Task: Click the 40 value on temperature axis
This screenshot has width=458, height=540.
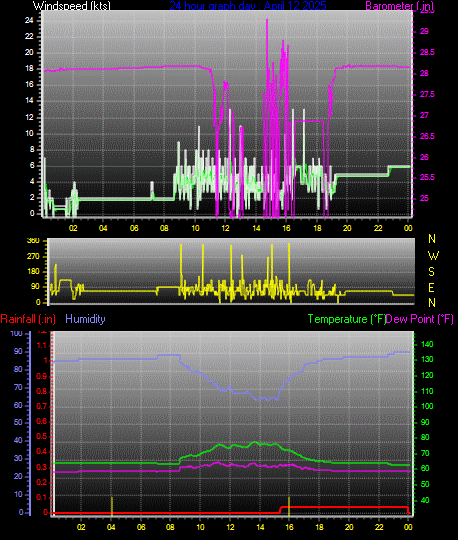Action: [425, 500]
